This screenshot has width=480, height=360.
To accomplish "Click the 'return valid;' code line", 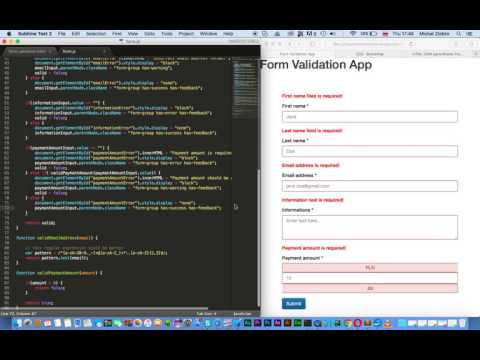I will click(x=40, y=223).
